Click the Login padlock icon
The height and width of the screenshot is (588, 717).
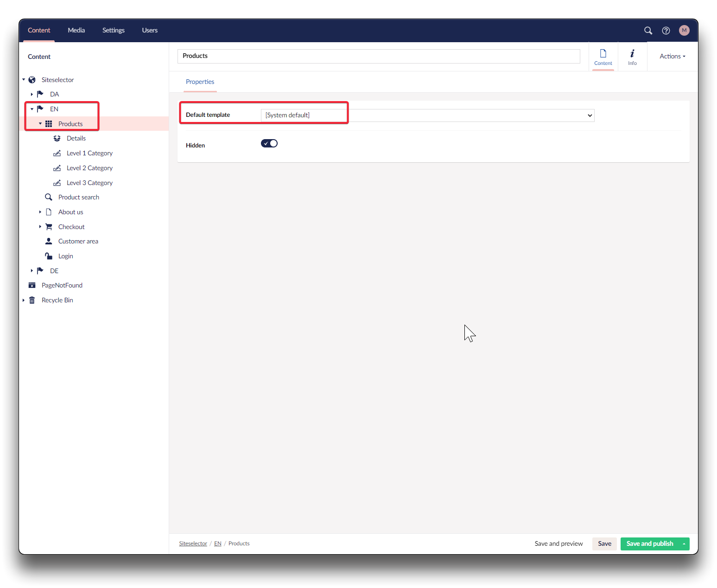click(x=49, y=256)
